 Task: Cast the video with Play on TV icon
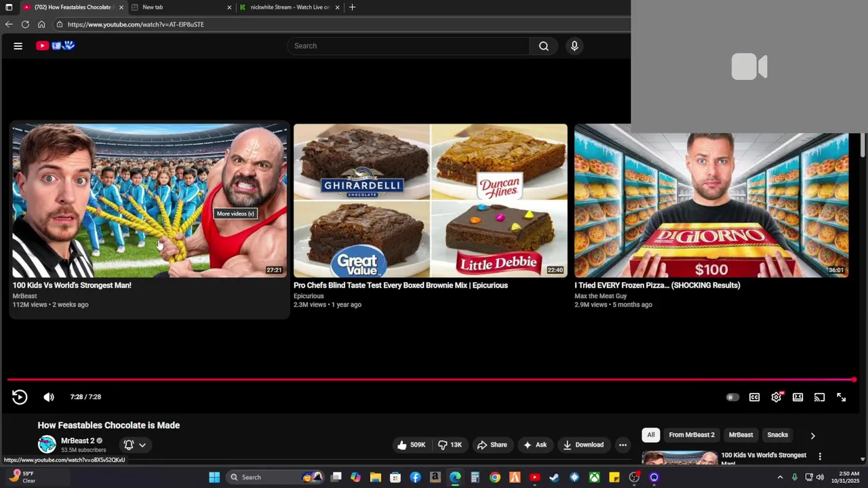tap(820, 397)
